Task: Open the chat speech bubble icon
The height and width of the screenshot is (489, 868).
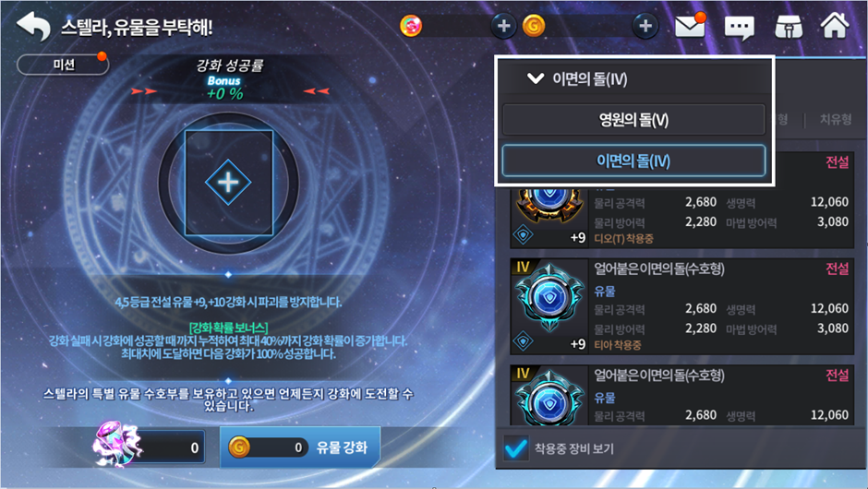Action: pyautogui.click(x=739, y=27)
